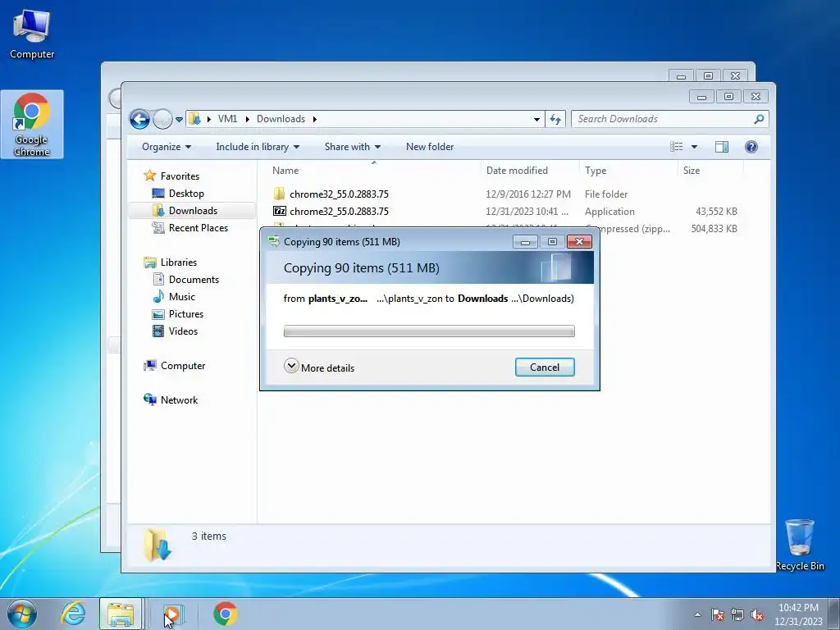Screen dimensions: 840x630
Task: Cancel the copy operation
Action: point(545,367)
